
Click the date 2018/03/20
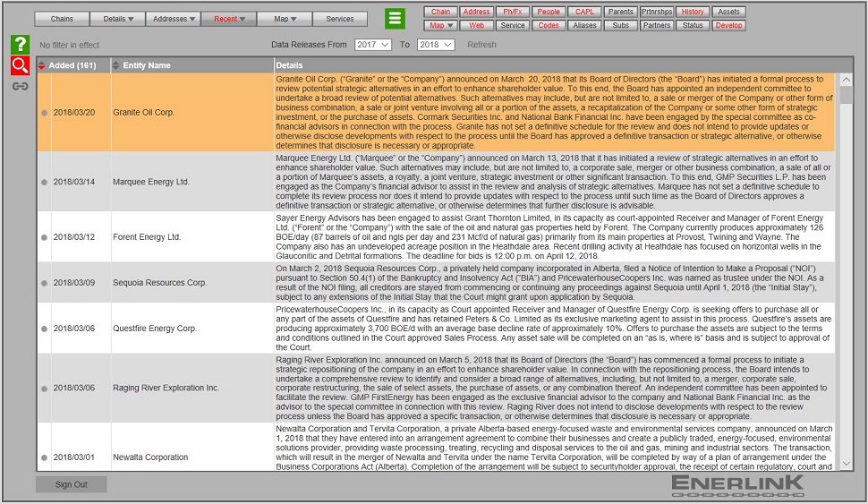[74, 113]
